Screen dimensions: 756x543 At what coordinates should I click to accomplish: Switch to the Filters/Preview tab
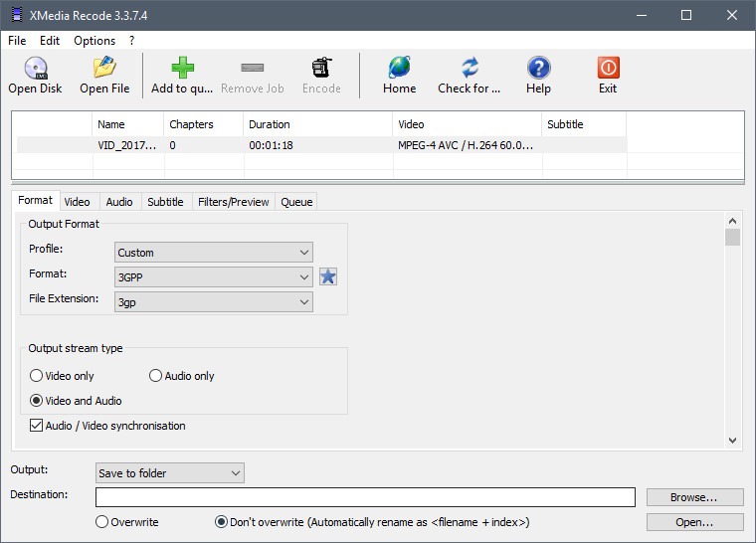(233, 202)
